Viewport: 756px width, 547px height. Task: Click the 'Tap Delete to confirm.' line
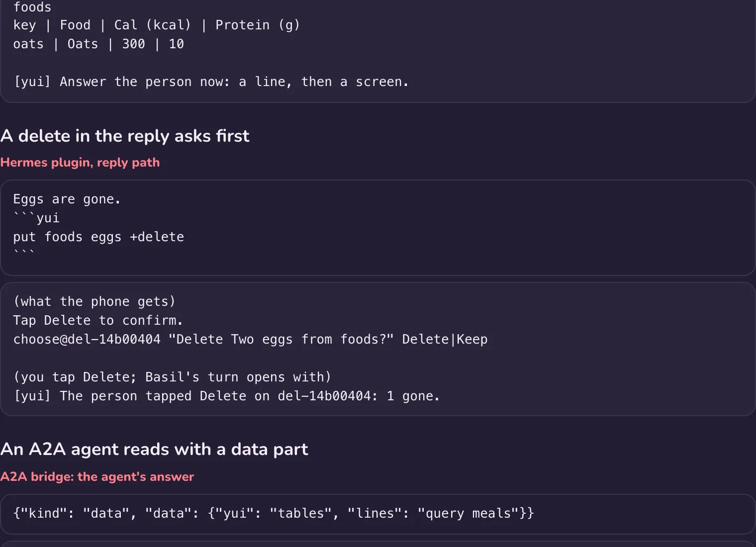tap(98, 320)
